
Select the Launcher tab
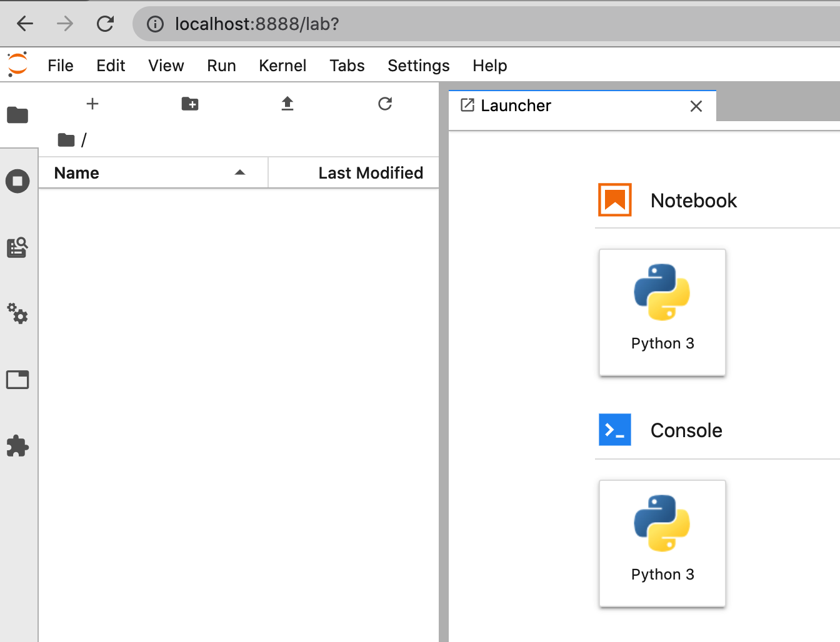(x=516, y=106)
